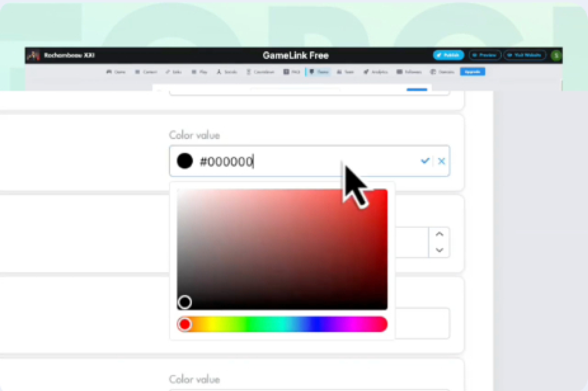Increase value with the up chevron stepper
The height and width of the screenshot is (391, 588).
439,234
